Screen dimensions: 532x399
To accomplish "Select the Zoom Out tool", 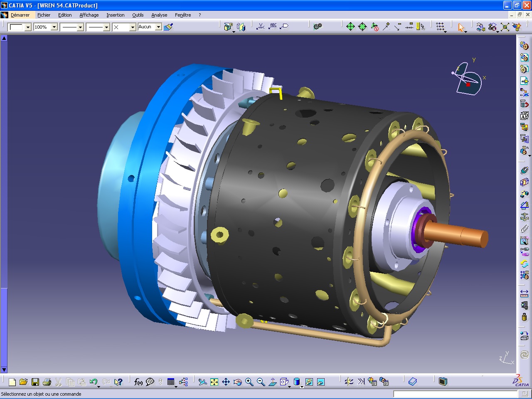I will [261, 381].
